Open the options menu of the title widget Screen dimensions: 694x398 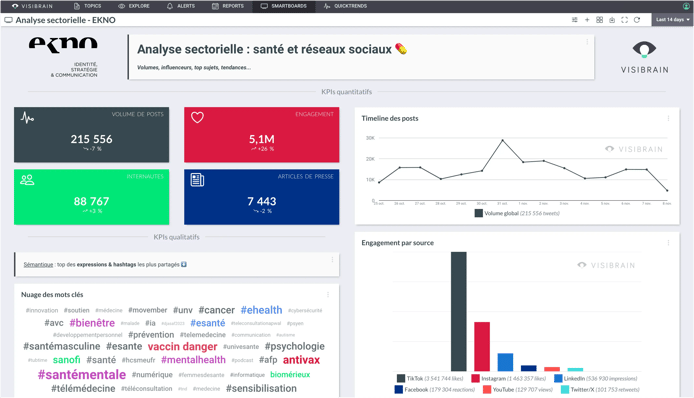pos(587,42)
